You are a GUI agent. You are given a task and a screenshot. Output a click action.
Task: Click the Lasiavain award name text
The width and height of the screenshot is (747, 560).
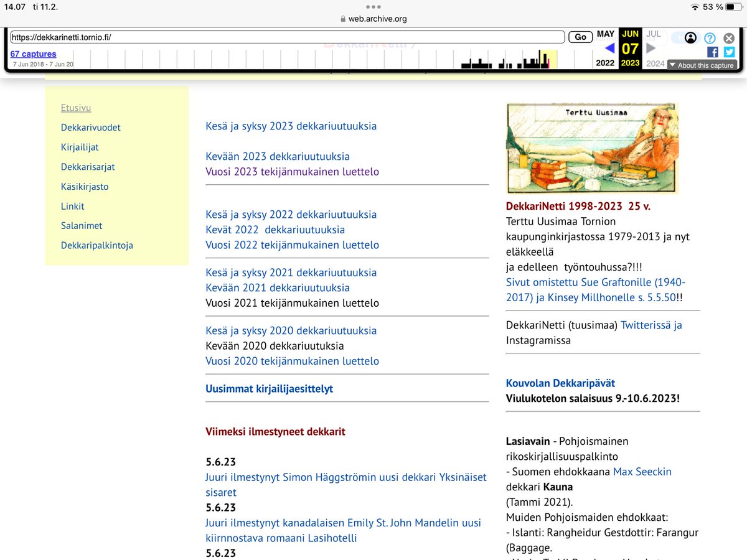coord(528,441)
